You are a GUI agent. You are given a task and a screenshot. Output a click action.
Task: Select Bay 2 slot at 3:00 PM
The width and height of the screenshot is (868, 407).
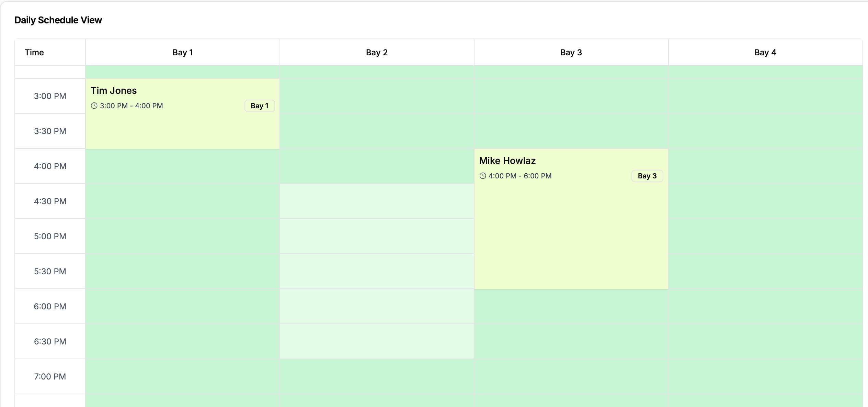[x=377, y=96]
